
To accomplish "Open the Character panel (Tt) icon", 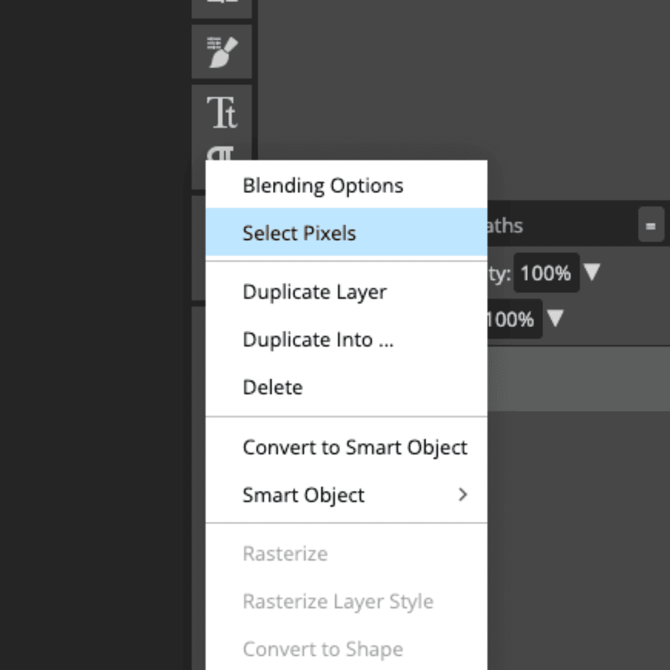I will (x=222, y=112).
